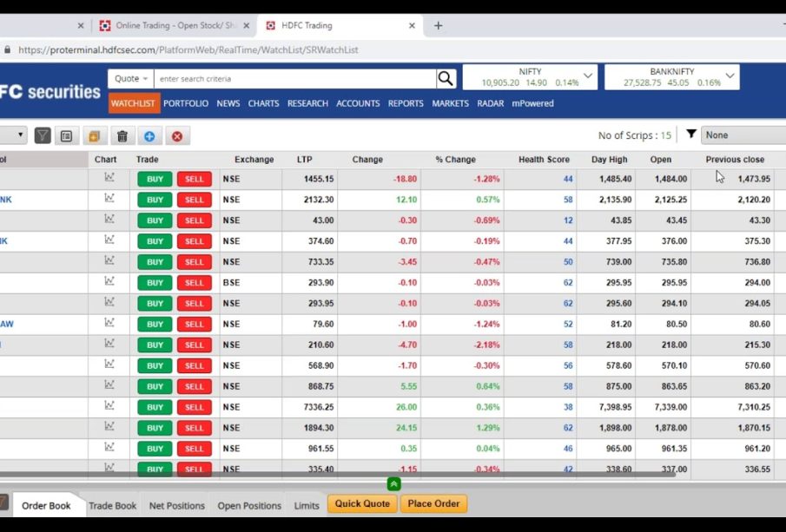Click the magnifier search icon
The width and height of the screenshot is (786, 532).
click(x=446, y=78)
